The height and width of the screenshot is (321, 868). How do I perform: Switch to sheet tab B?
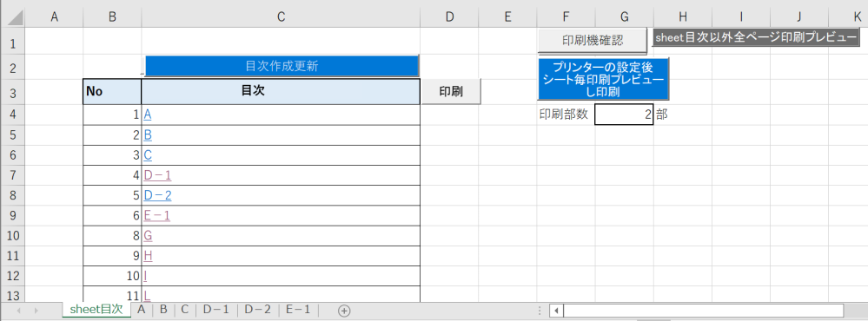pyautogui.click(x=163, y=310)
